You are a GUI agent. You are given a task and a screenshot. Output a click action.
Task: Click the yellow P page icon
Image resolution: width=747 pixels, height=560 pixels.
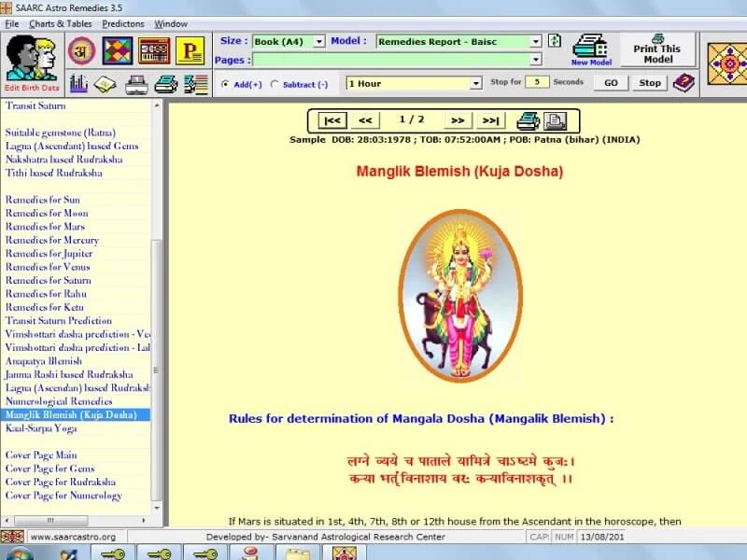click(190, 50)
